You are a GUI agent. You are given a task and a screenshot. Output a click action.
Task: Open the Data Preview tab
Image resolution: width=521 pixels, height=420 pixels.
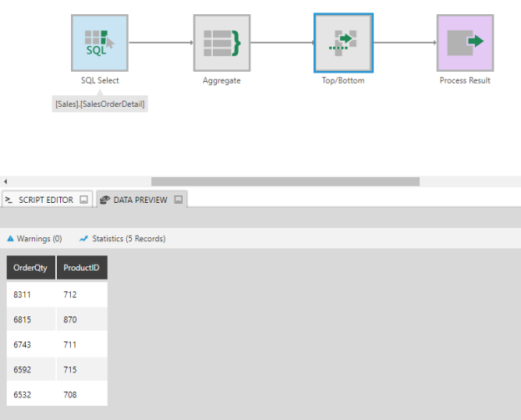[134, 200]
